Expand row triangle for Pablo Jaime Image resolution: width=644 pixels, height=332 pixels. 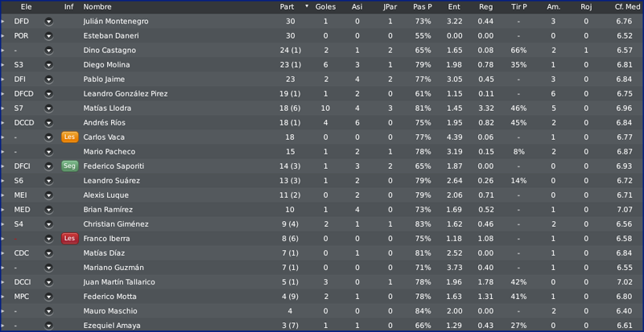coord(2,80)
